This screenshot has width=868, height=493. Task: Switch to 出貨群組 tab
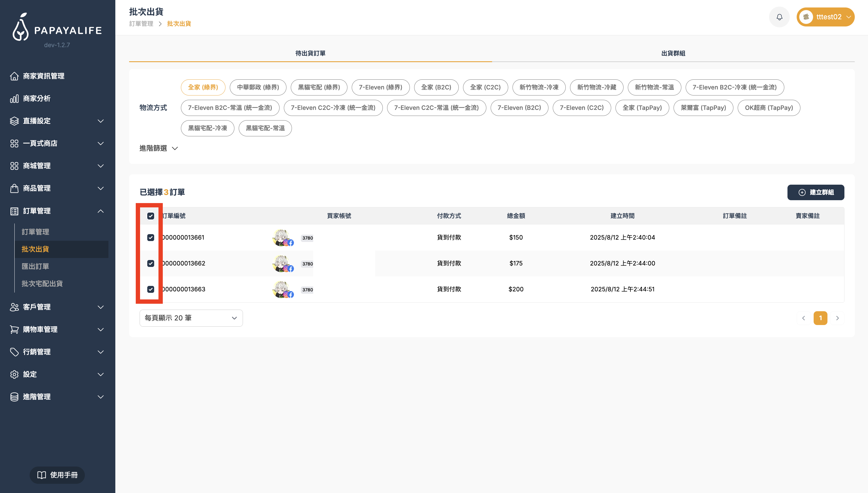[x=673, y=53]
